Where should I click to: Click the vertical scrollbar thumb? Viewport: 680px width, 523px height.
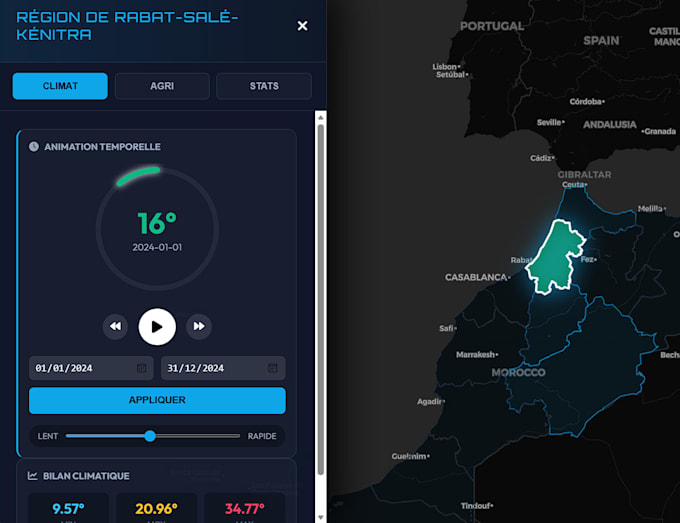[320, 299]
